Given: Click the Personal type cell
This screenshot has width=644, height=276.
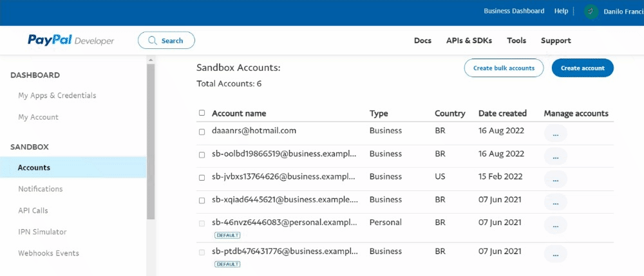Looking at the screenshot, I should (385, 223).
